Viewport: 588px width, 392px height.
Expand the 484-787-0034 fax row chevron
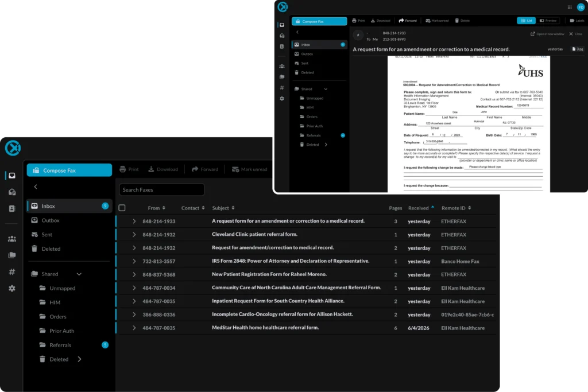(x=134, y=288)
